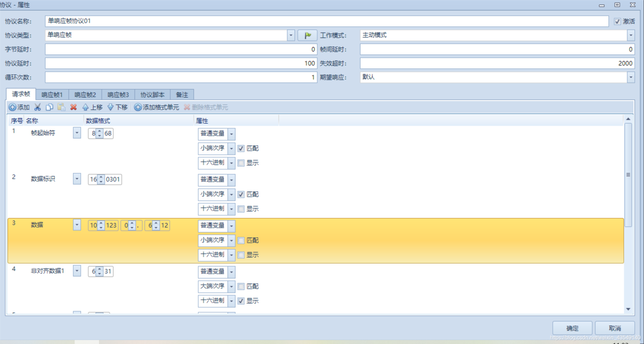Click the paste clipboard icon
Viewport: 644px width, 344px height.
[x=61, y=107]
